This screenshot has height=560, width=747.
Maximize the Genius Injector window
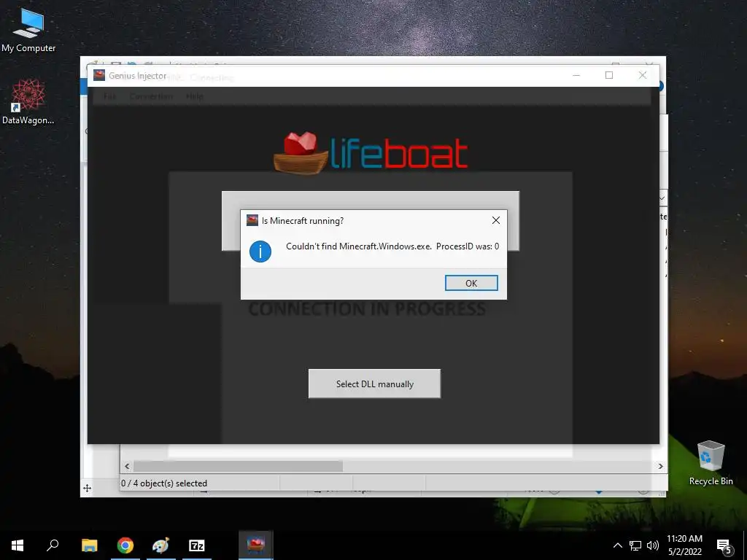(609, 75)
